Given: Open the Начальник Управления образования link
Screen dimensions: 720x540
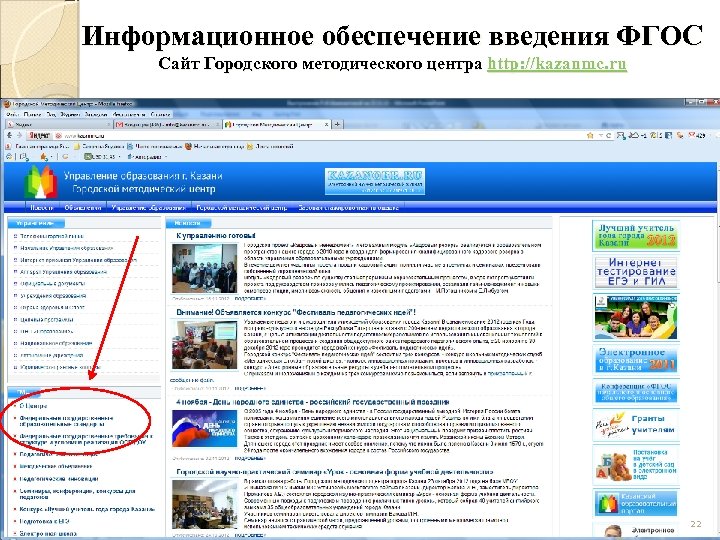Looking at the screenshot, I should pos(66,248).
